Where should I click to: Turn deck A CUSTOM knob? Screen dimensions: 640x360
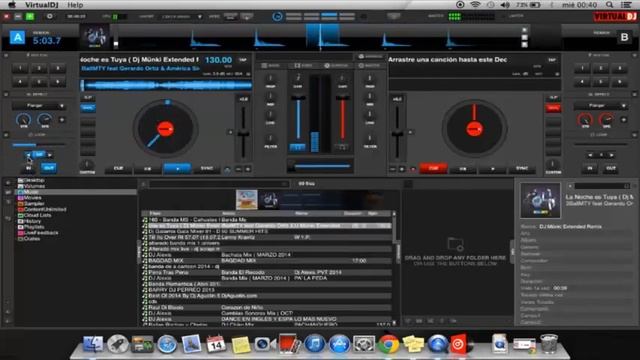tap(87, 164)
